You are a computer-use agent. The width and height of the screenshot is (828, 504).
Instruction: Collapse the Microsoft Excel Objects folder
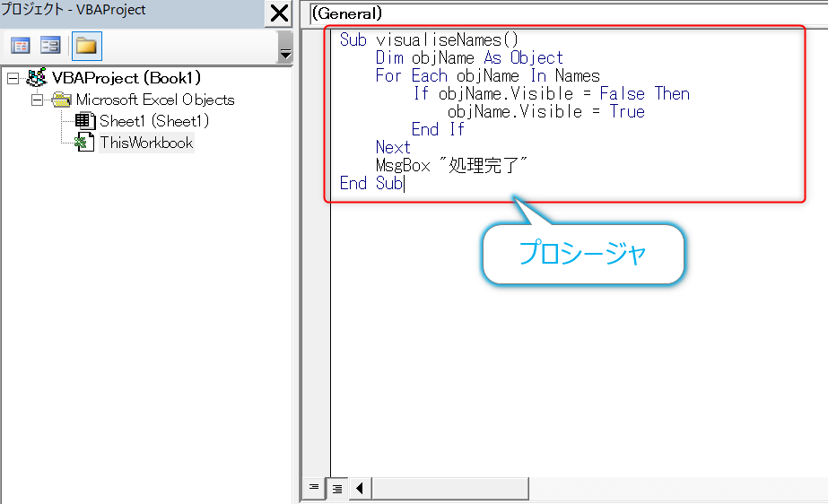pyautogui.click(x=38, y=100)
